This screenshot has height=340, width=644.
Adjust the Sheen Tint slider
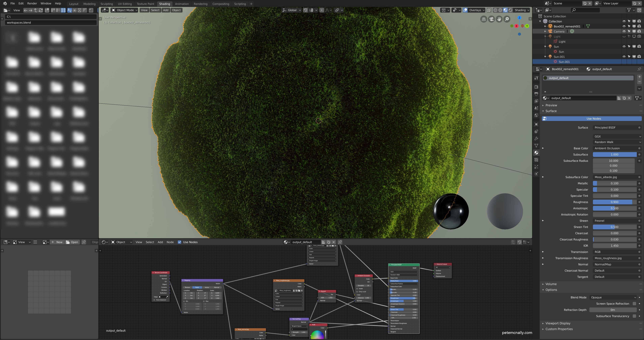click(x=615, y=227)
